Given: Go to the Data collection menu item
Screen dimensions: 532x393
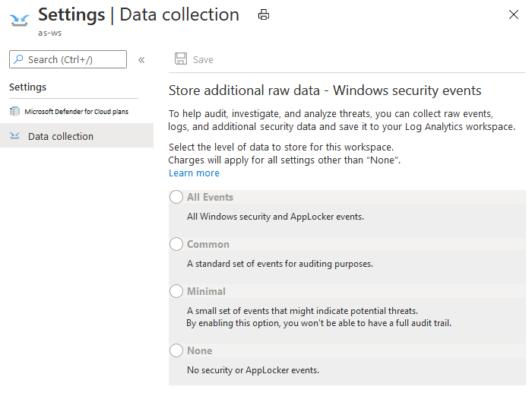Looking at the screenshot, I should (x=61, y=136).
